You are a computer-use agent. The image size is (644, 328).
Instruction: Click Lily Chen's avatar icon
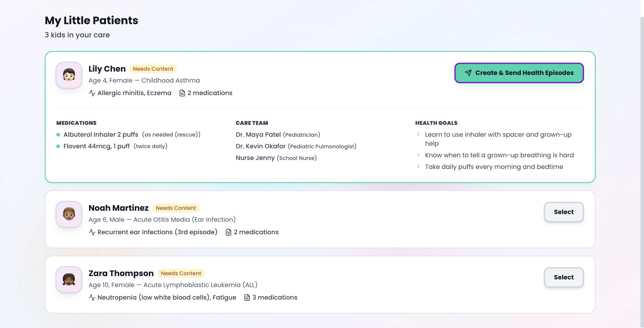point(69,75)
